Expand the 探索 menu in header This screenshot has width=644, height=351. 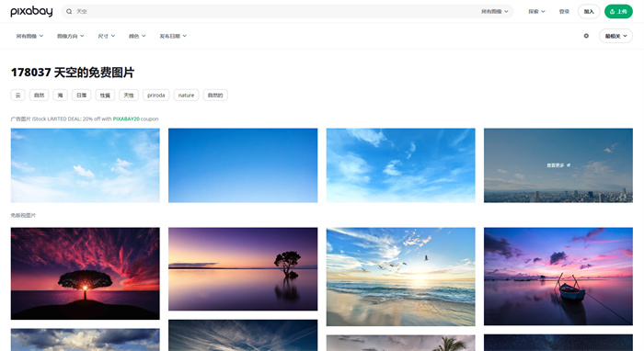pos(536,11)
